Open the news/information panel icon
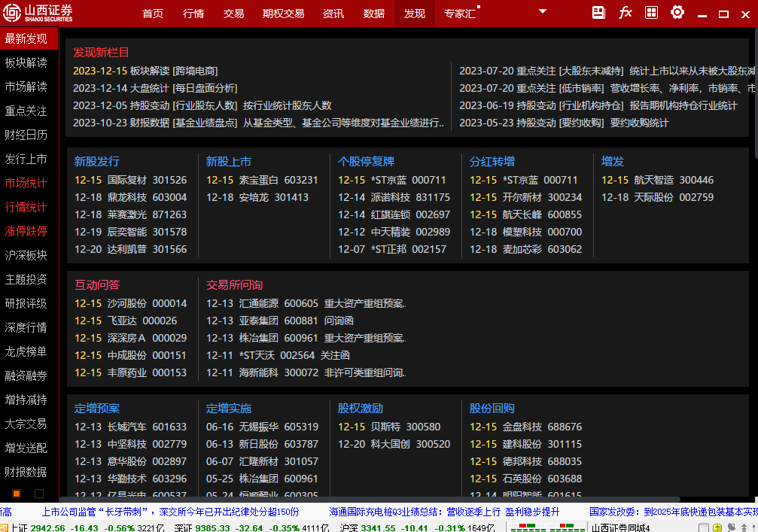Screen dimensions: 758x532 [598, 13]
